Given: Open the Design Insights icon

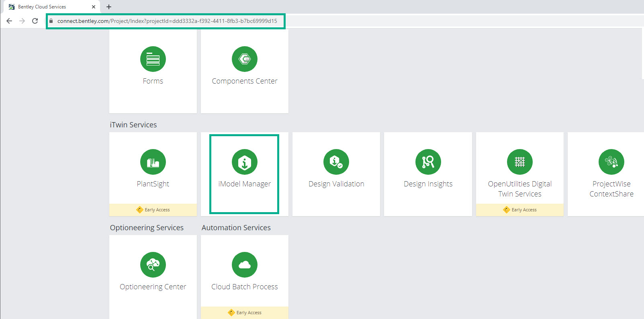Looking at the screenshot, I should click(x=428, y=162).
